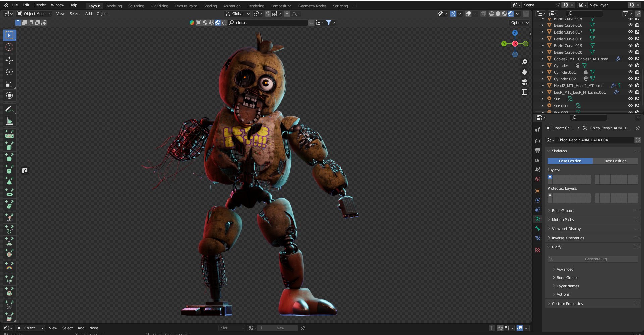Click the armature data name field
This screenshot has width=644, height=335.
(x=595, y=140)
